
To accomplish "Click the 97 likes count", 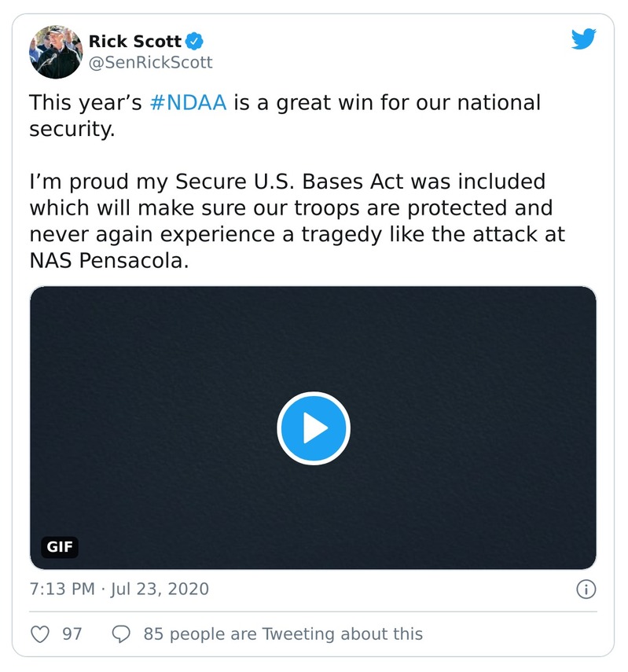I will pos(72,633).
